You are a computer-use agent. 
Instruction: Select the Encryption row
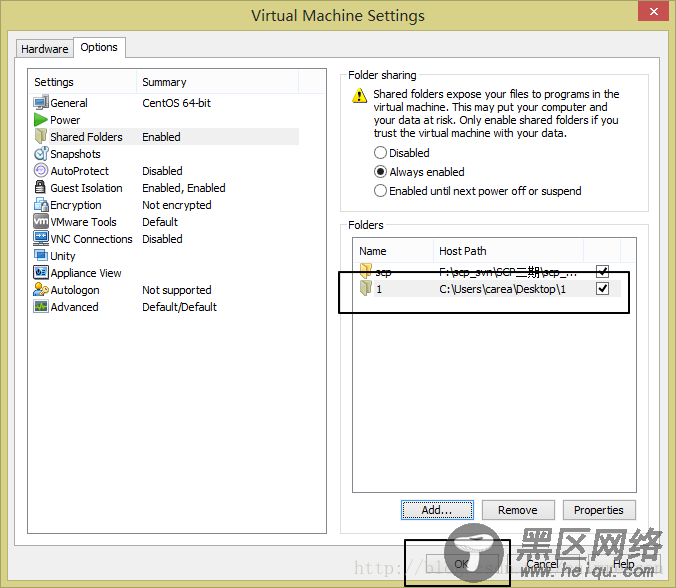pyautogui.click(x=166, y=205)
